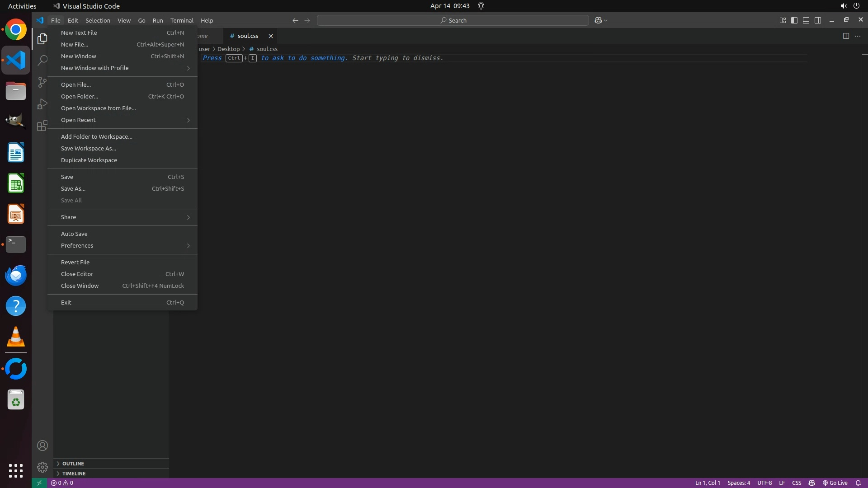This screenshot has width=868, height=488.
Task: Expand the TIMELINE section
Action: click(74, 474)
